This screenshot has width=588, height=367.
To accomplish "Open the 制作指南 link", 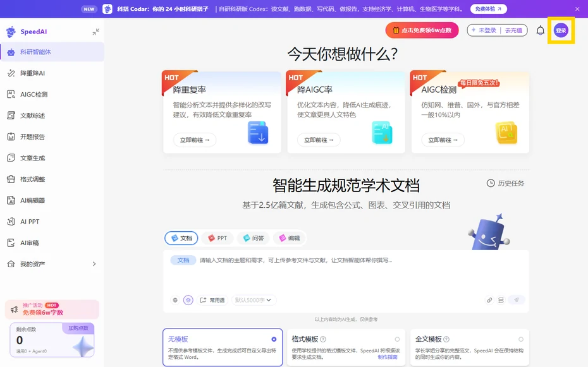I will [387, 358].
